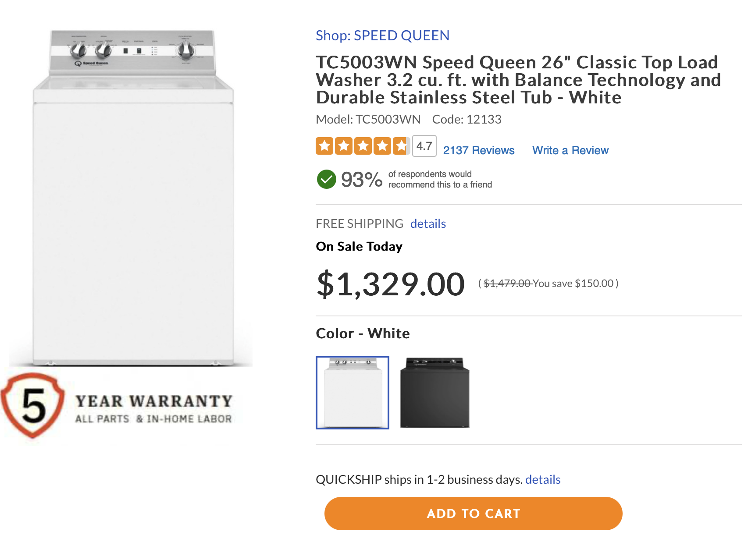Open the 2137 Reviews link
Image resolution: width=748 pixels, height=560 pixels.
tap(478, 150)
